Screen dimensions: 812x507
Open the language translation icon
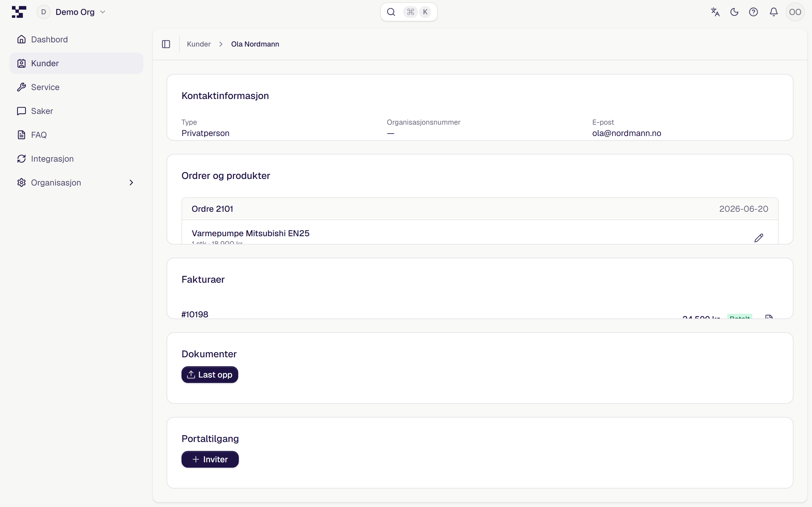[715, 12]
